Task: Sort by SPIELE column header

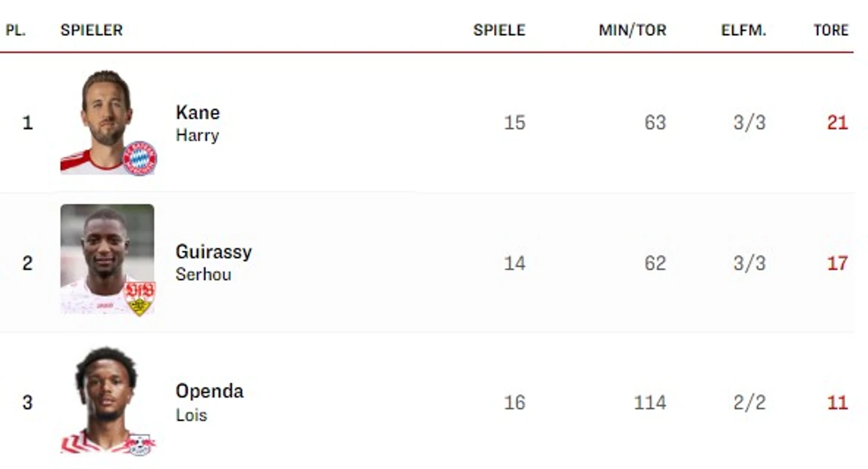Action: [x=499, y=30]
